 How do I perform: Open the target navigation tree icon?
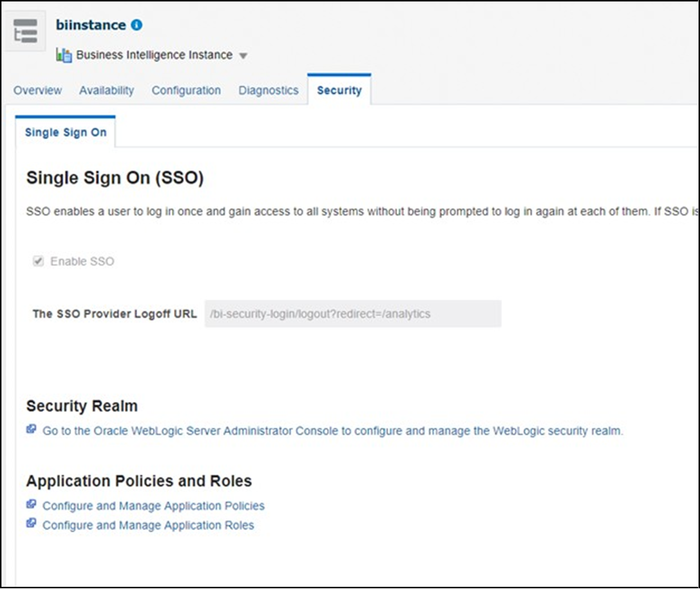(25, 31)
